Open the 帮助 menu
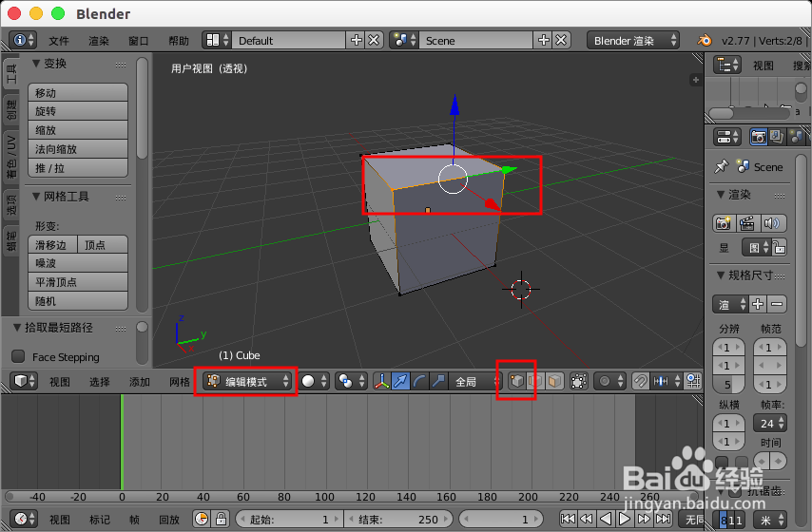812x532 pixels. [179, 41]
